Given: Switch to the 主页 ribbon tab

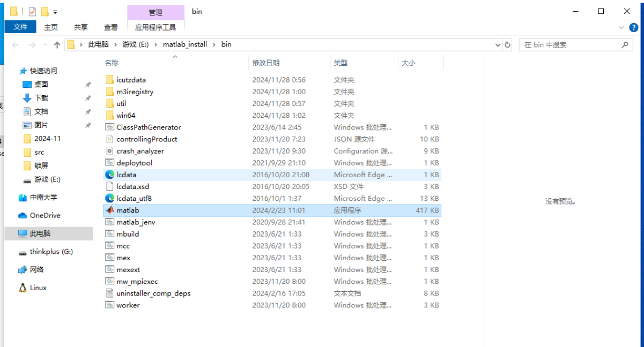Looking at the screenshot, I should (x=51, y=27).
